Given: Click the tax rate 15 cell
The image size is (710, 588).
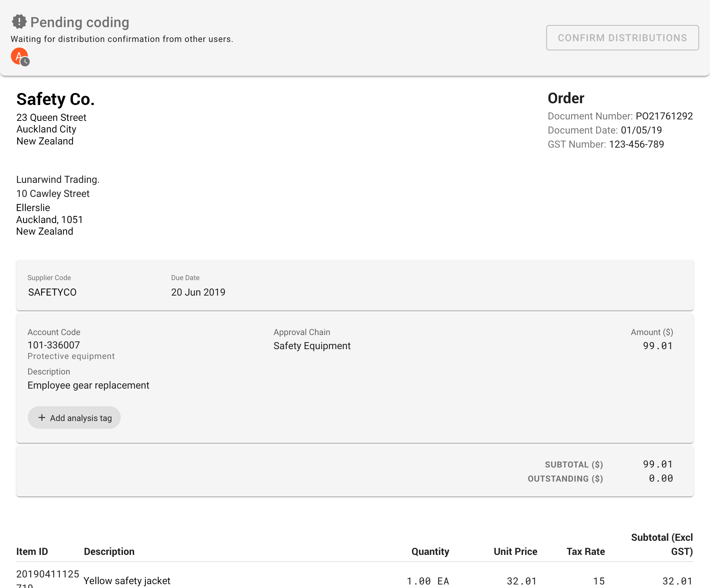Looking at the screenshot, I should pos(599,581).
